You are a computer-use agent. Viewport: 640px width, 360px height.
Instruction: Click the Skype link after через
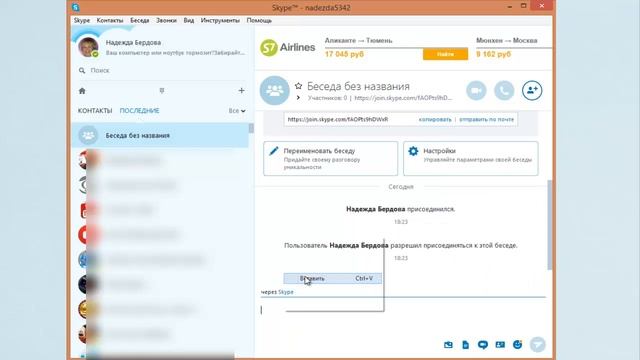coord(286,292)
